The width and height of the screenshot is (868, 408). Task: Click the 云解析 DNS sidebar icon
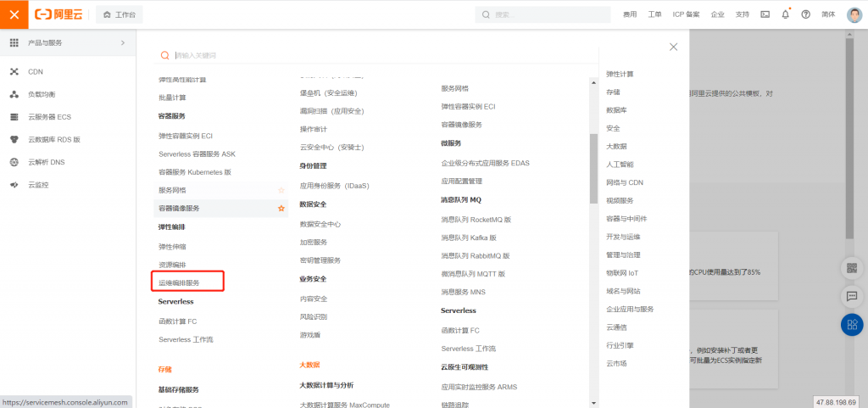point(14,162)
